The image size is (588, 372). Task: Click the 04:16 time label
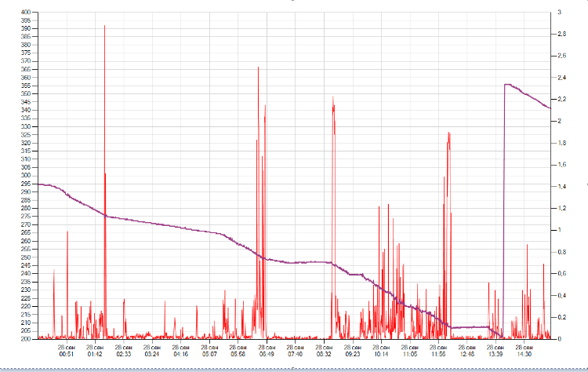[181, 354]
